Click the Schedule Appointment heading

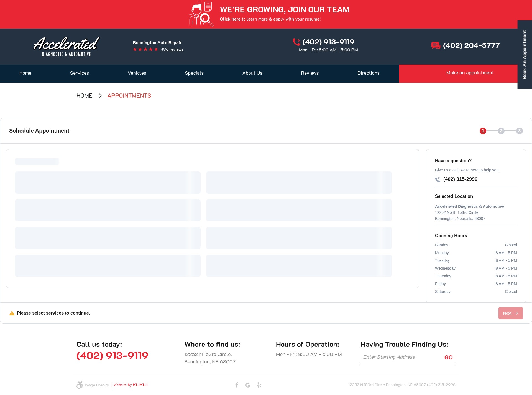point(39,131)
